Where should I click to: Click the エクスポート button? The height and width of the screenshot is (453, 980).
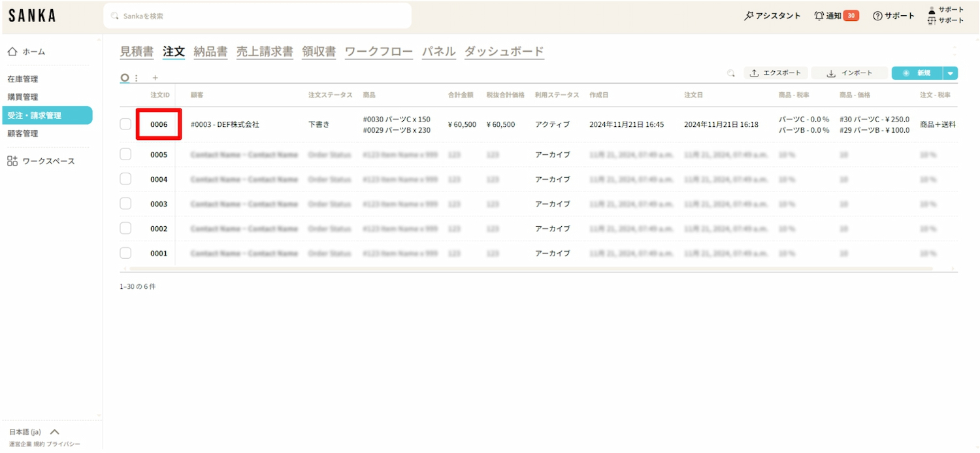(776, 73)
